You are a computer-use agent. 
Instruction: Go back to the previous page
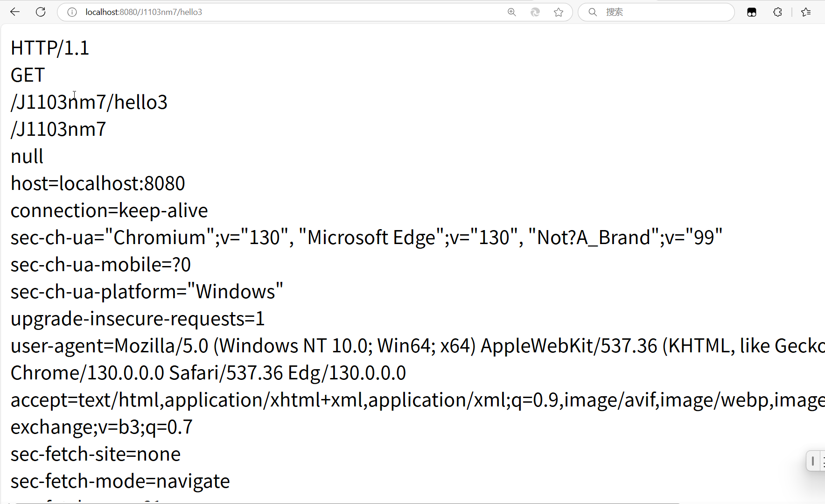pyautogui.click(x=15, y=12)
